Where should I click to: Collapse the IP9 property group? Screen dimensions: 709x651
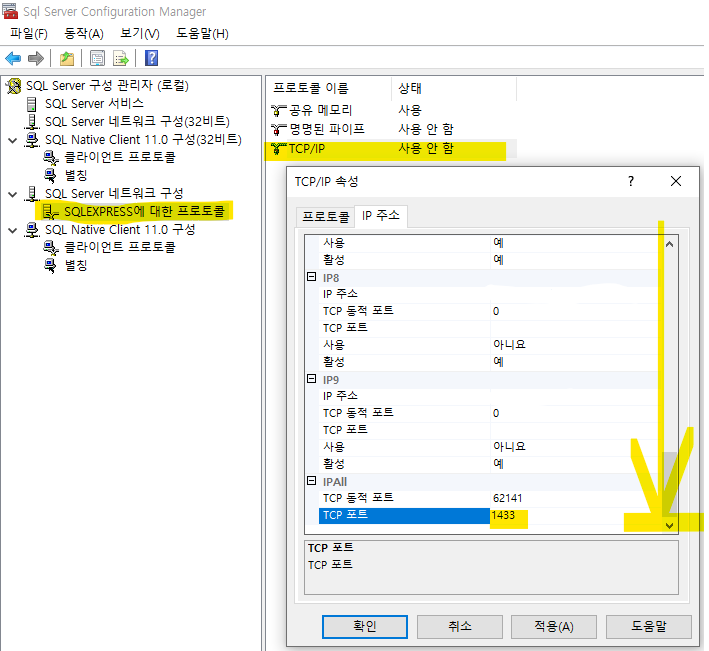point(312,379)
